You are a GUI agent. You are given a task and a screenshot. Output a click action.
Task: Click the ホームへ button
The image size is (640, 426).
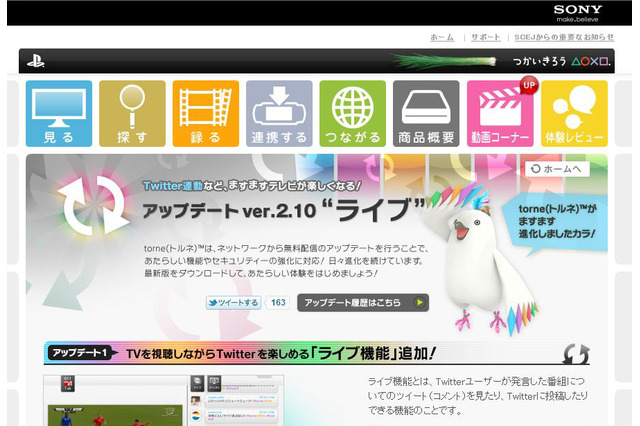557,169
